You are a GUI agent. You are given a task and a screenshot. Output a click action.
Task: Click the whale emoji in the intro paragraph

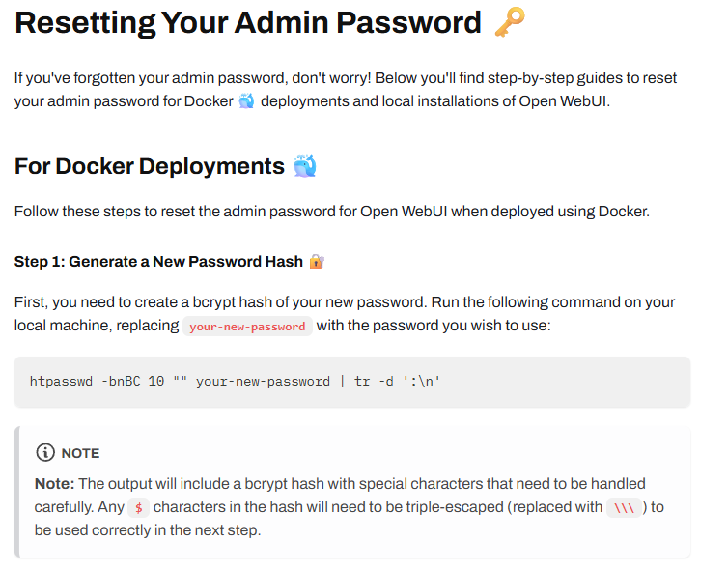tap(245, 100)
